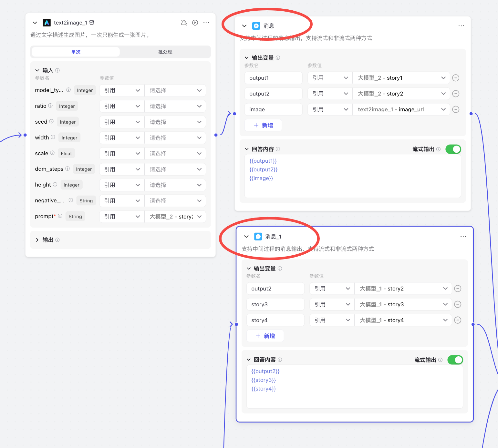The image size is (498, 448).
Task: Open the text2image_1 more options menu
Action: point(206,23)
